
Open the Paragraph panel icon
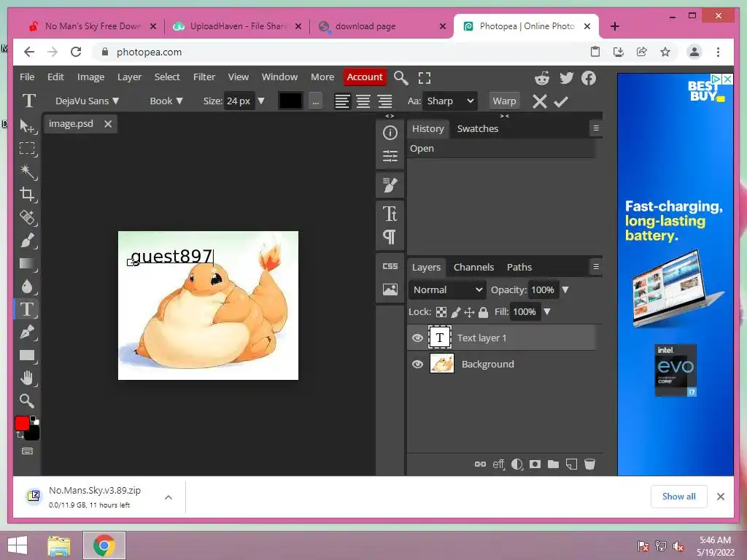tap(390, 237)
